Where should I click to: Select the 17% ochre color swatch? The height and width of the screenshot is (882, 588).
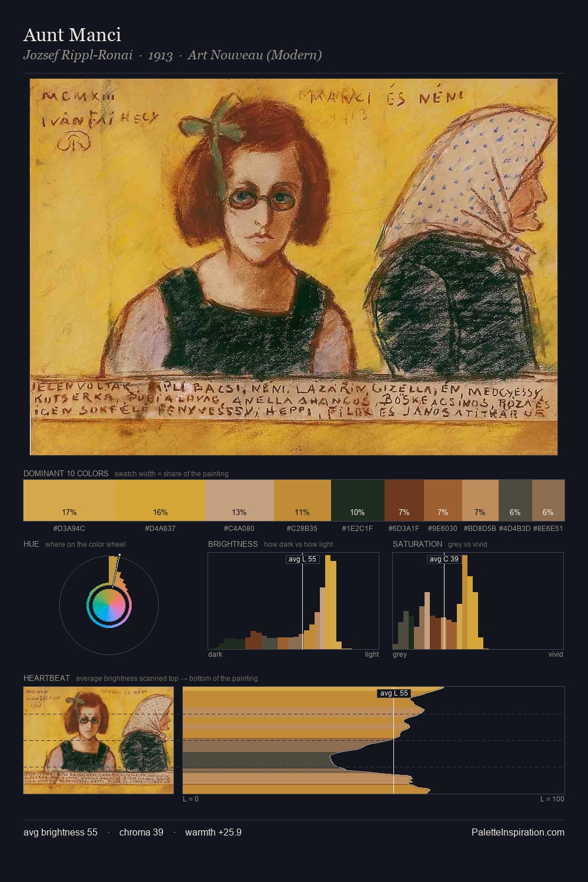69,500
